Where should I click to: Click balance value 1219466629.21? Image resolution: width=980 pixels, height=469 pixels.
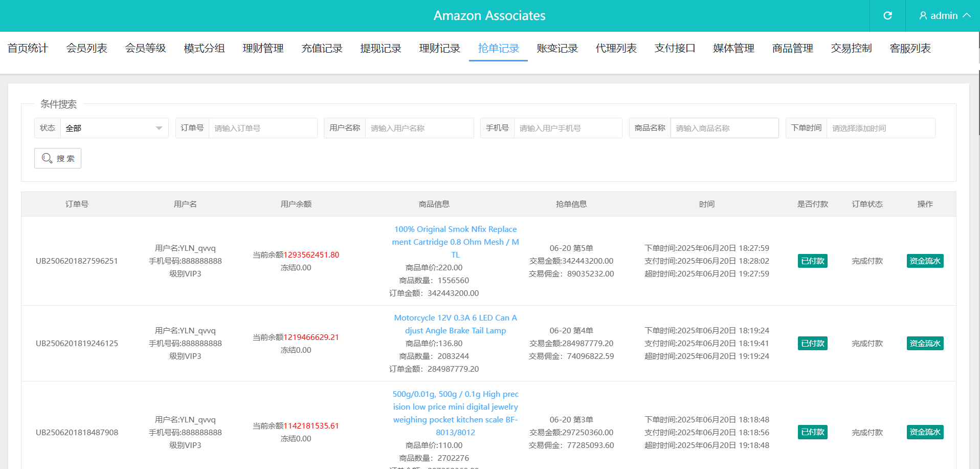(x=311, y=337)
